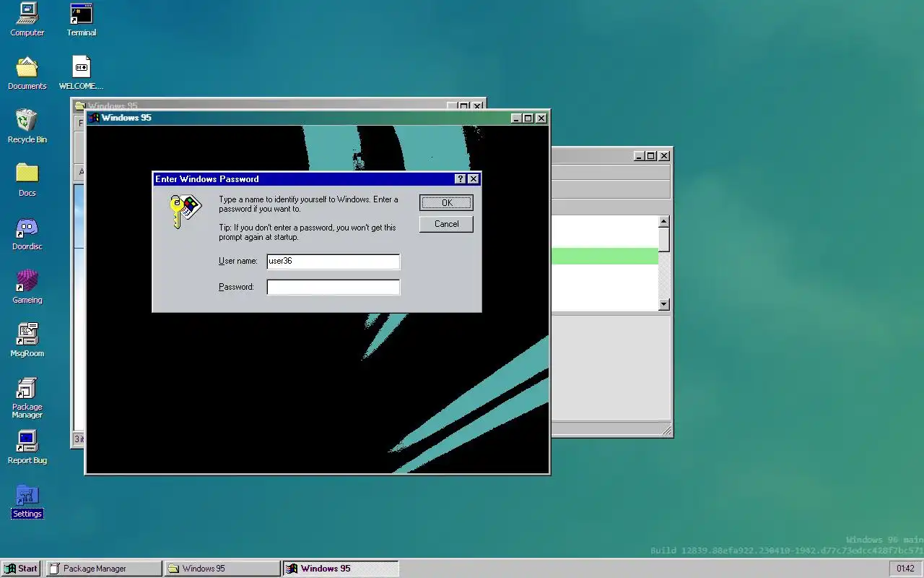
Task: Close the background Windows 95 folder window
Action: point(477,106)
